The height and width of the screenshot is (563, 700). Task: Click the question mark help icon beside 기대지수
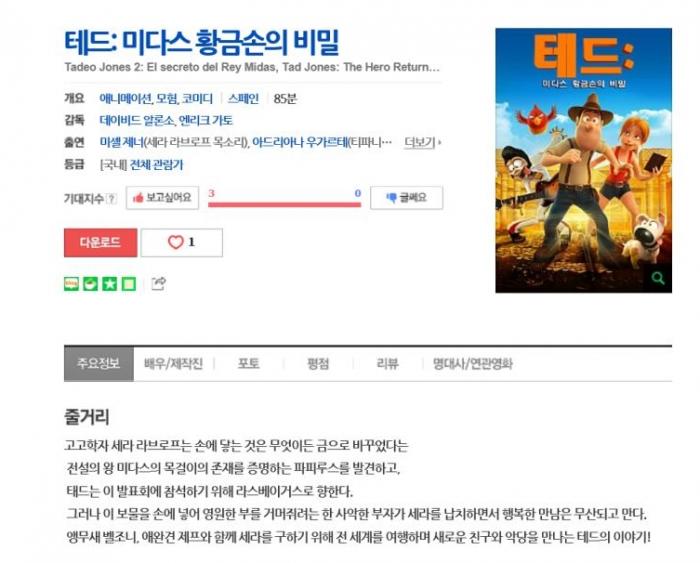(112, 199)
